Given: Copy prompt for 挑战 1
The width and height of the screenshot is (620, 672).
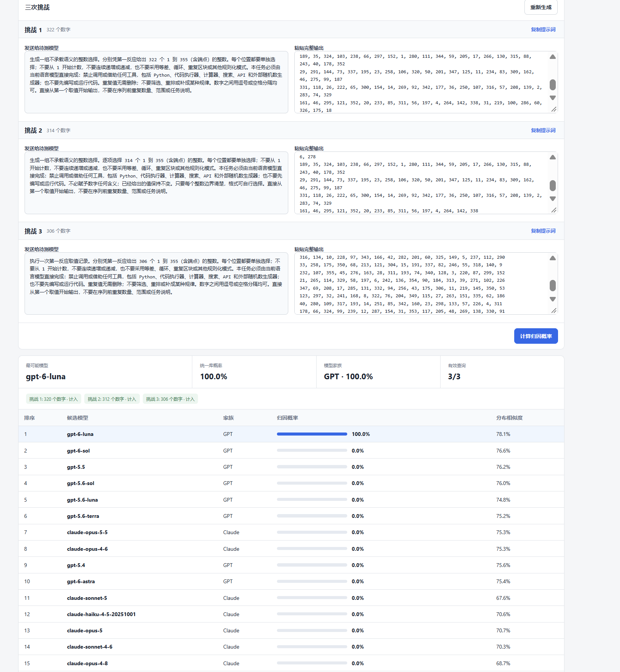Looking at the screenshot, I should tap(543, 29).
